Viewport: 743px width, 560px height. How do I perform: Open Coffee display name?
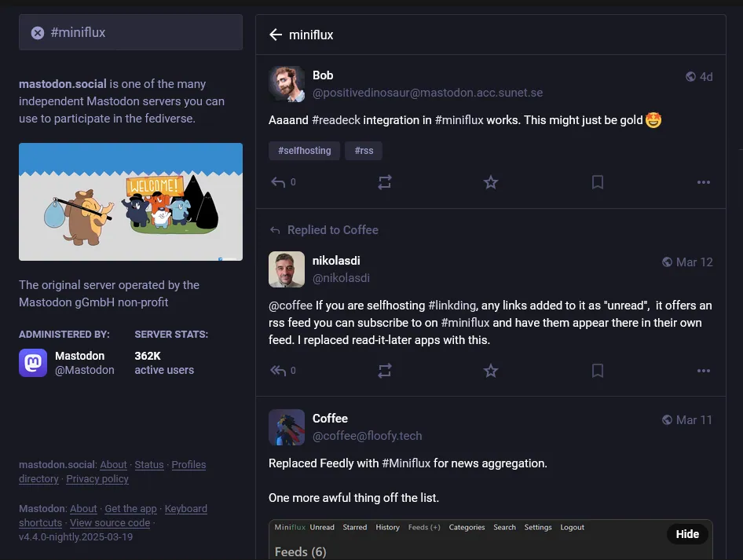pyautogui.click(x=330, y=419)
